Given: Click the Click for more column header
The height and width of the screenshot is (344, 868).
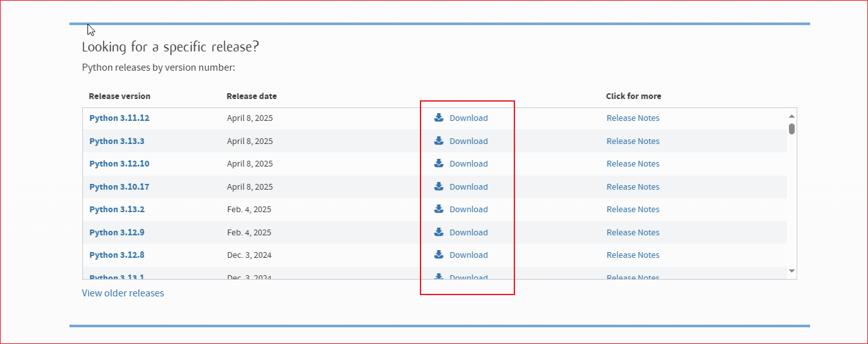Looking at the screenshot, I should pyautogui.click(x=633, y=96).
